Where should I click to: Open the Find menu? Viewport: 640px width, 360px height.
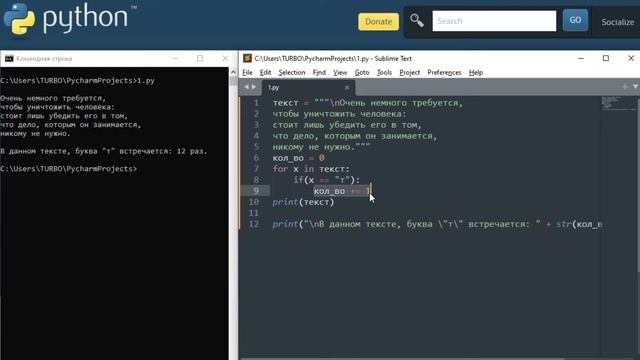click(319, 73)
